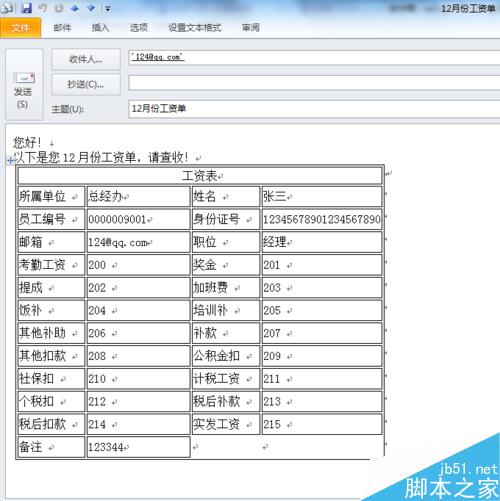Click the 考勤工资 cell
The width and height of the screenshot is (500, 501).
(51, 265)
